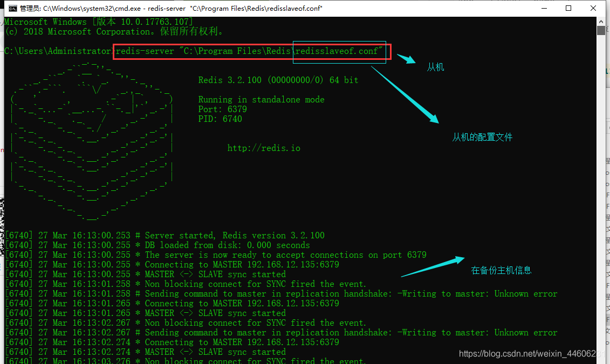Click the 'Microsoft Windows' version line
Viewport: 610px width, 364px height.
point(98,22)
